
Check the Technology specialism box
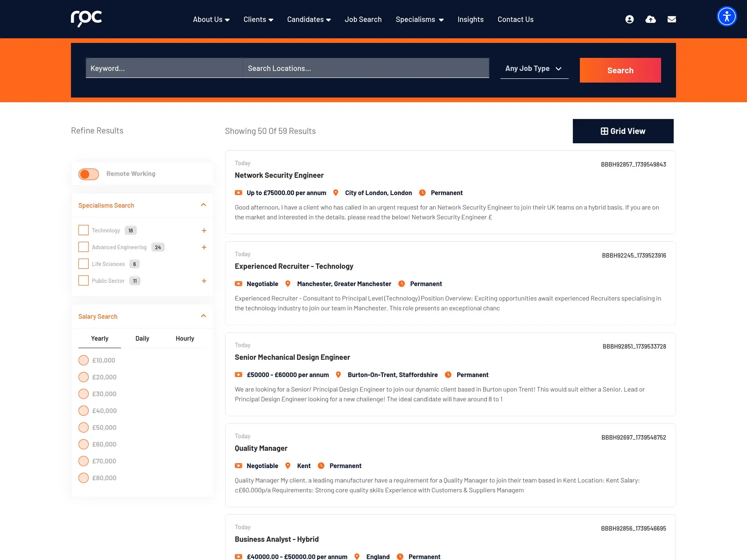[x=84, y=230]
